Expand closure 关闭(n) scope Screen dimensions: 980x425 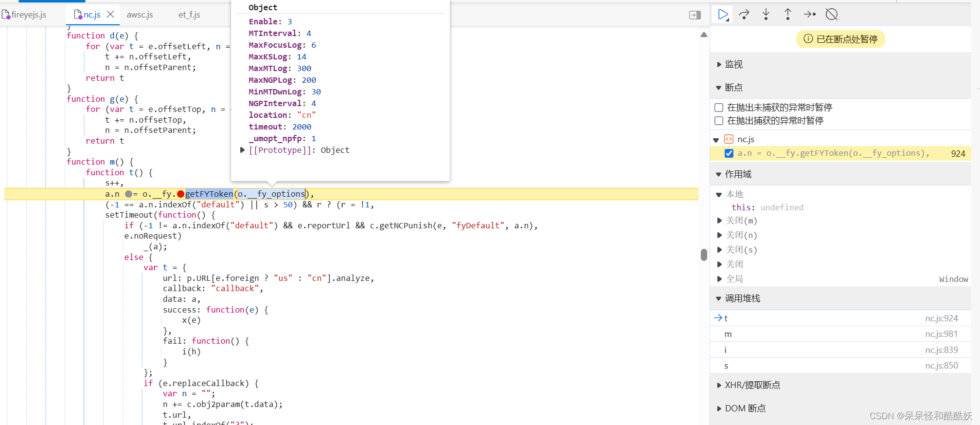tap(719, 235)
